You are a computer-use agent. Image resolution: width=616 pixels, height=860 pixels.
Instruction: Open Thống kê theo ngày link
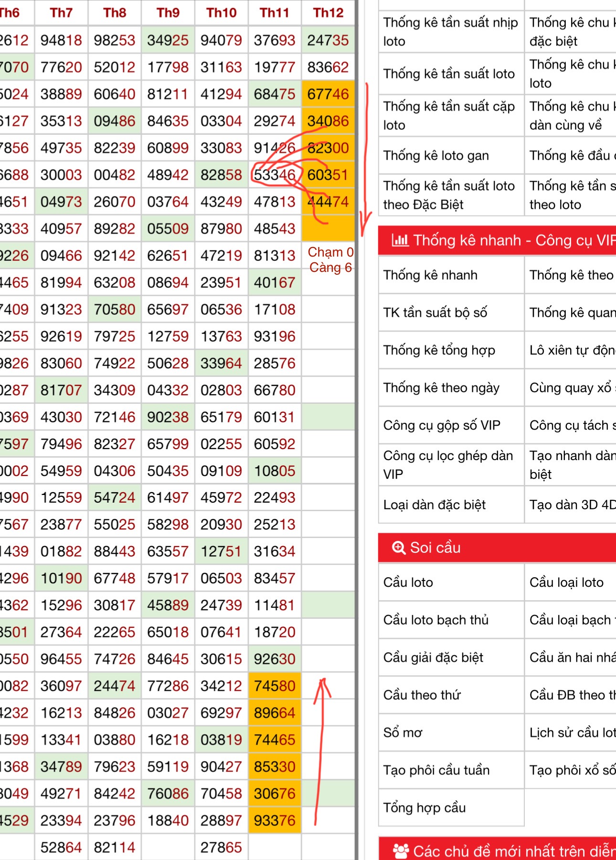tap(441, 388)
